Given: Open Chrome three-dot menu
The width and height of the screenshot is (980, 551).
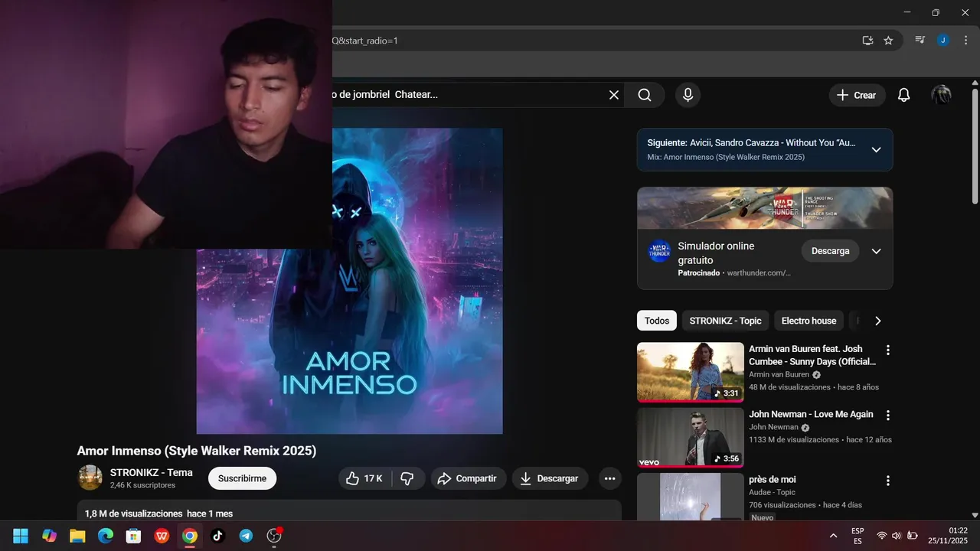Looking at the screenshot, I should pyautogui.click(x=965, y=41).
